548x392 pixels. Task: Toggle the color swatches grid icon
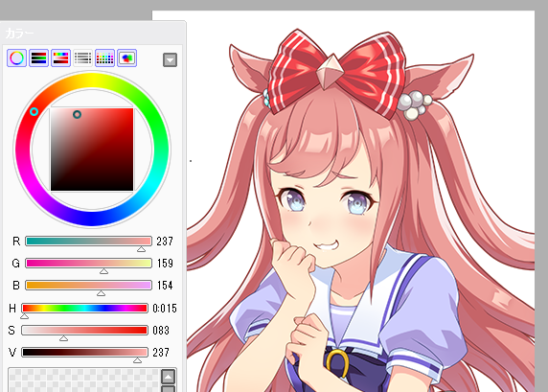pyautogui.click(x=104, y=58)
